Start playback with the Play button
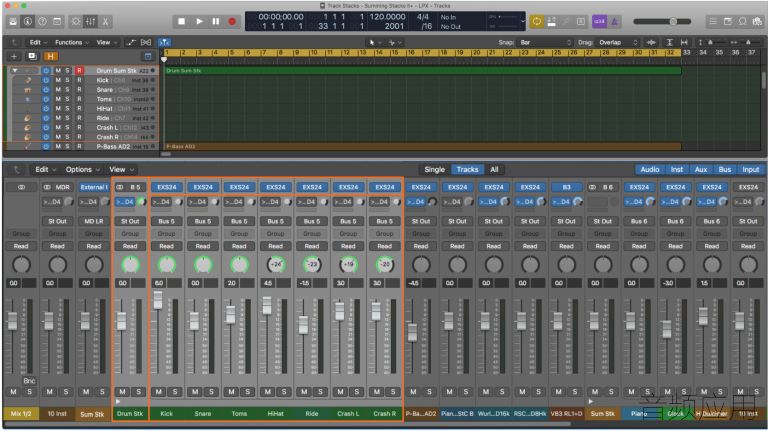 (x=199, y=22)
